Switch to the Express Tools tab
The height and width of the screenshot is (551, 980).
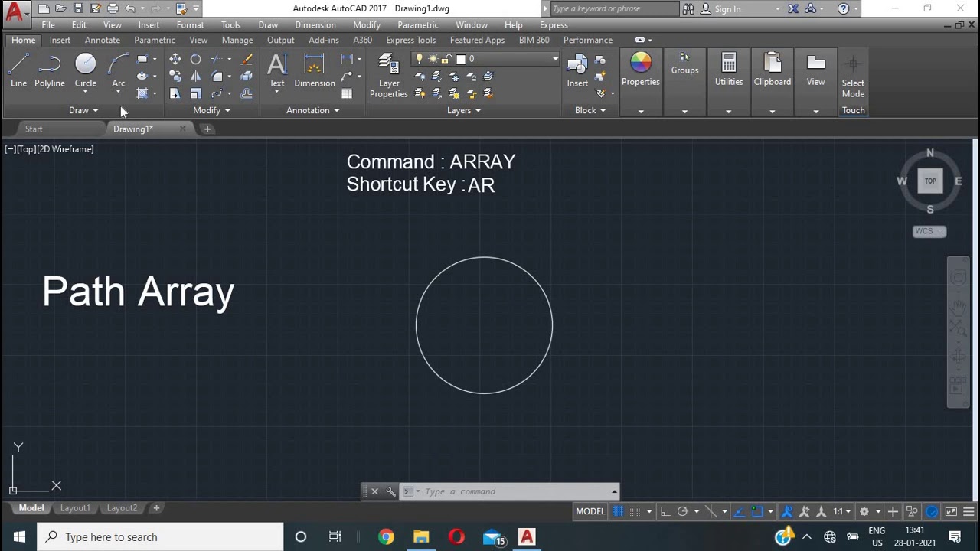[x=410, y=40]
